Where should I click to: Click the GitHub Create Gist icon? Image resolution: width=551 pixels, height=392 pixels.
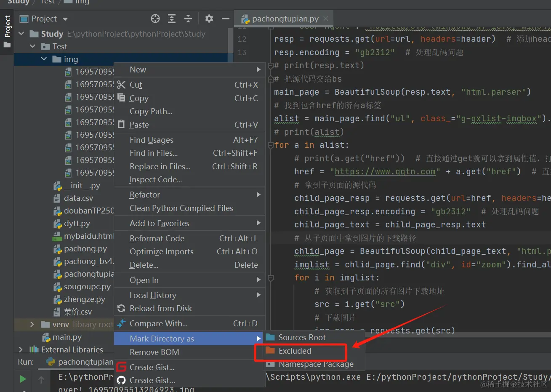[x=121, y=380]
